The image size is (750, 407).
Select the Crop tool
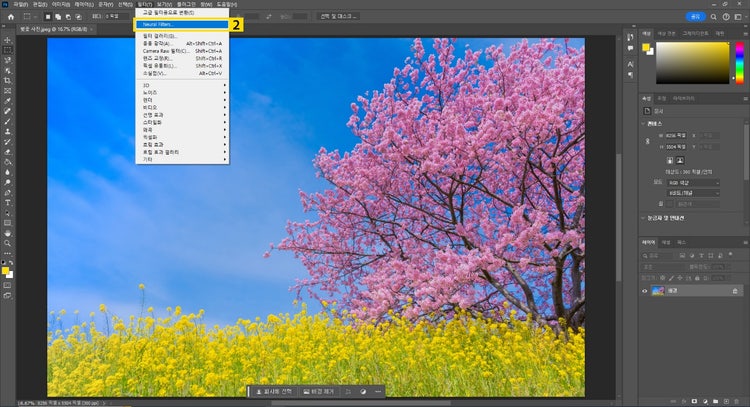click(x=7, y=80)
